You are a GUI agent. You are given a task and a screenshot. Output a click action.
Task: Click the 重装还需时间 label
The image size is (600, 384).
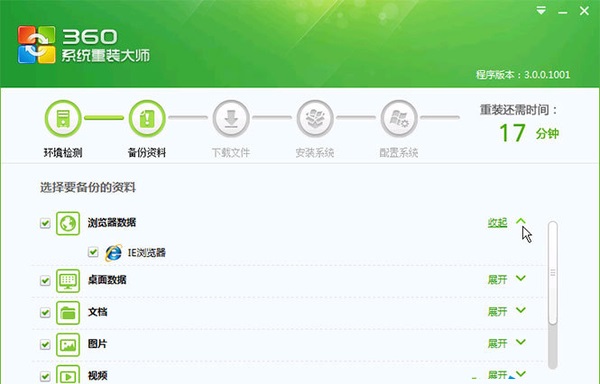pos(518,110)
